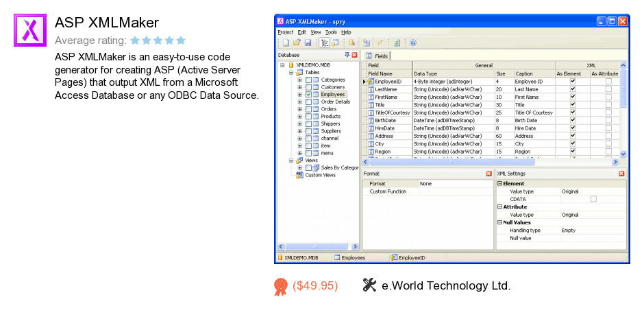Click the database connect cylinder icon
The image size is (644, 317).
point(352,43)
